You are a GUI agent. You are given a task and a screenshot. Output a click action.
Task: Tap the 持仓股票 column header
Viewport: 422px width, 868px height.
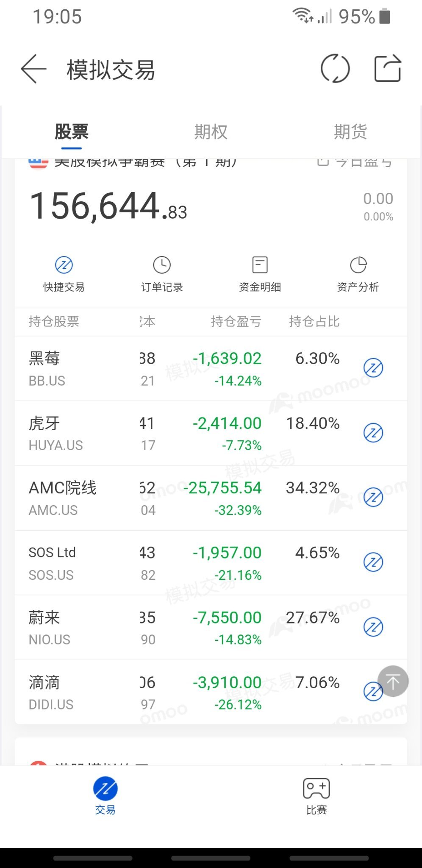(54, 322)
